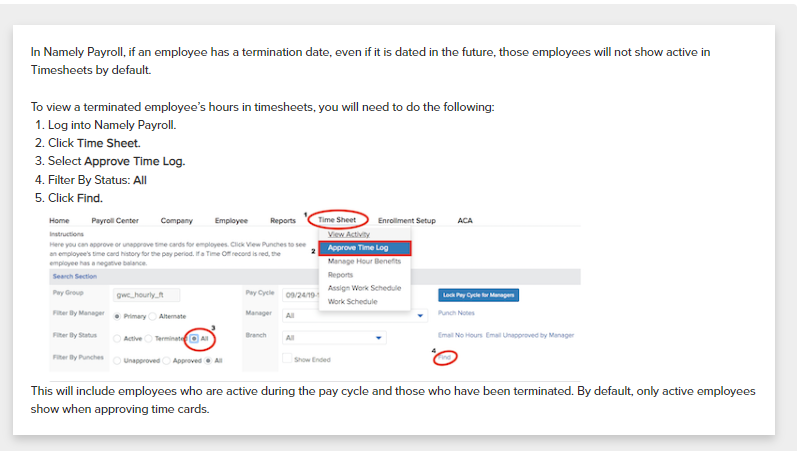Screen dimensions: 802x451
Task: Open the Punch Notes link
Action: pyautogui.click(x=456, y=313)
